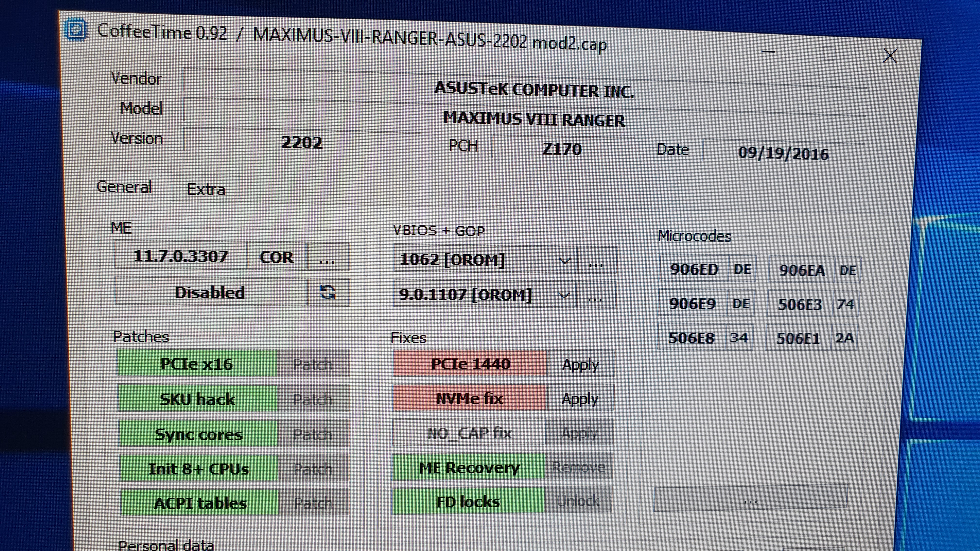Click the green PCIe x16 patch status
Screen dimensions: 980x551
[x=197, y=364]
